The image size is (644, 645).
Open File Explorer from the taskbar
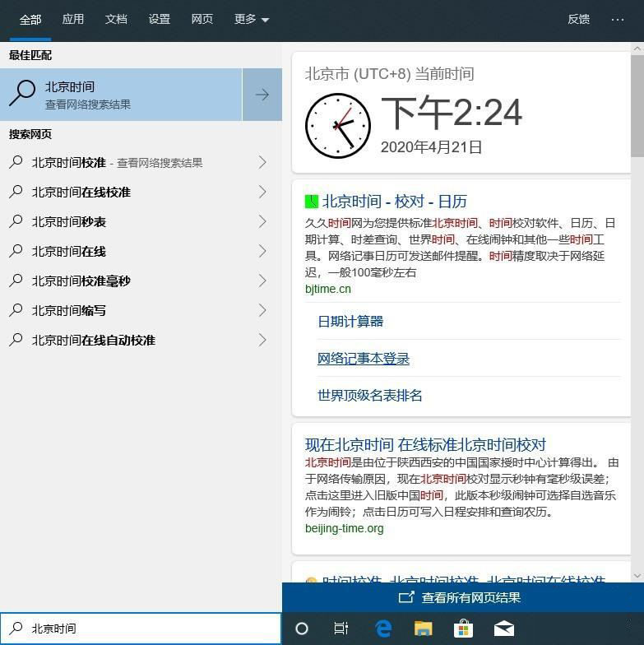tap(423, 629)
